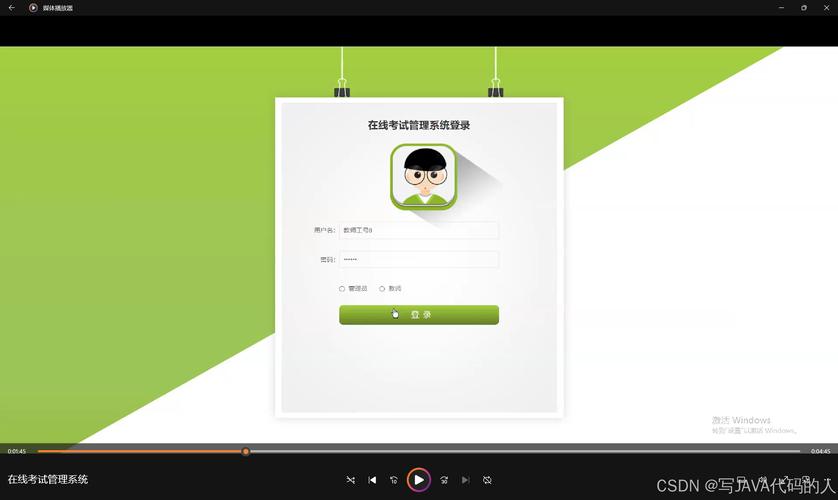Click the seek bar position handle

(x=245, y=451)
